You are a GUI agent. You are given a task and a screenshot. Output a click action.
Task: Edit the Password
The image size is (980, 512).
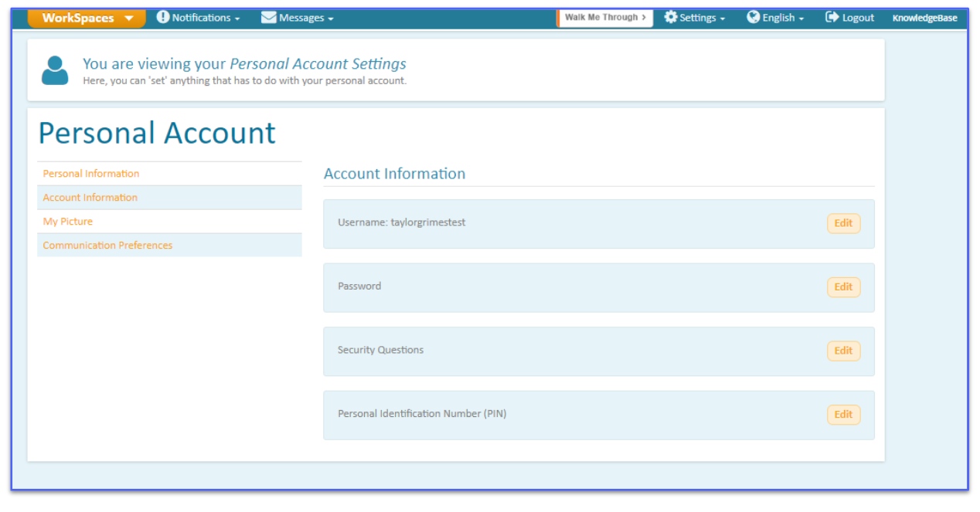click(x=843, y=287)
